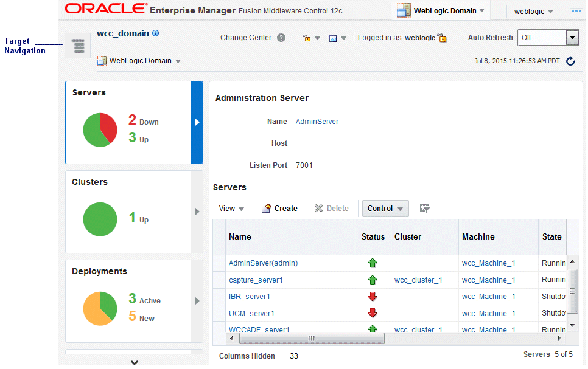Screen dimensions: 588x369
Task: Open the Target Navigation pane icon
Action: tap(78, 46)
